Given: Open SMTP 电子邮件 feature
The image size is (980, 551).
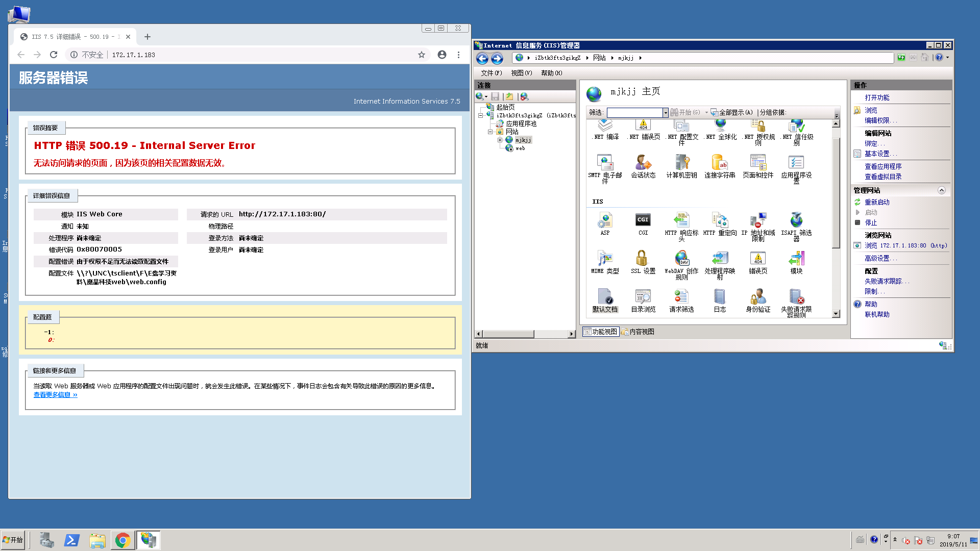Looking at the screenshot, I should coord(605,169).
